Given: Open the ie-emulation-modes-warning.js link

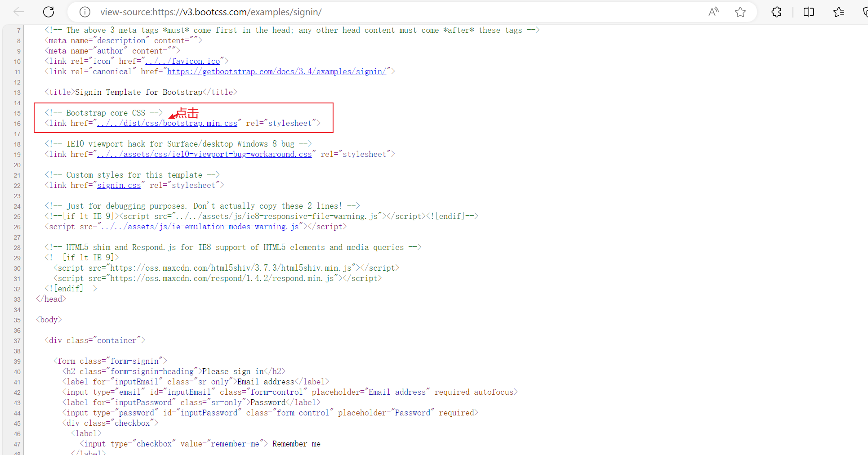Looking at the screenshot, I should click(200, 227).
